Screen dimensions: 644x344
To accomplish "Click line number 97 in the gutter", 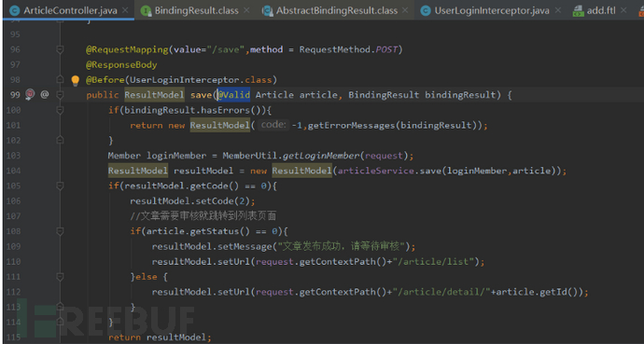I will (x=15, y=64).
